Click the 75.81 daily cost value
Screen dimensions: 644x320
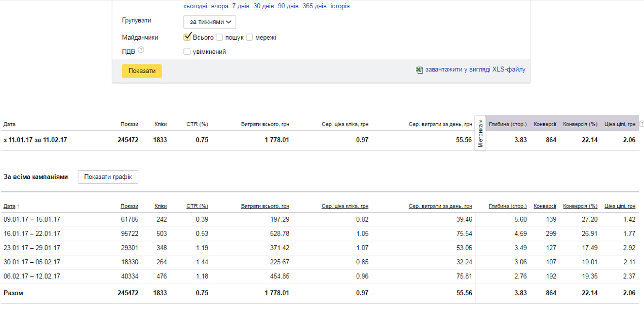[464, 276]
